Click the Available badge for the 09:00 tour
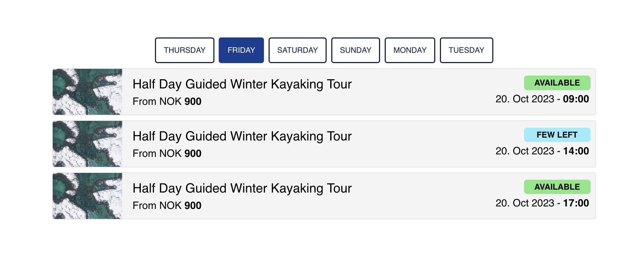The height and width of the screenshot is (256, 644). click(x=557, y=83)
